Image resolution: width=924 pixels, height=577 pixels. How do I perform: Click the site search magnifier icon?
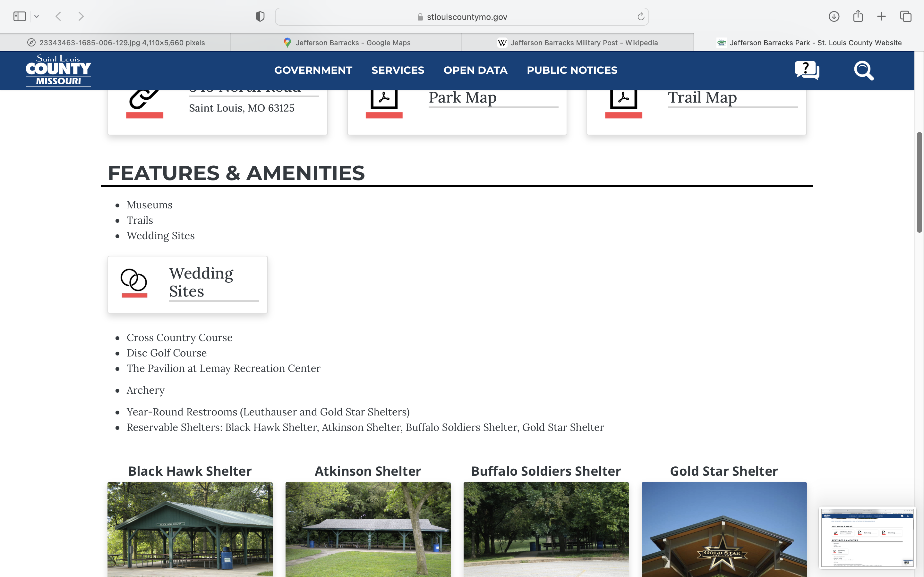coord(864,71)
